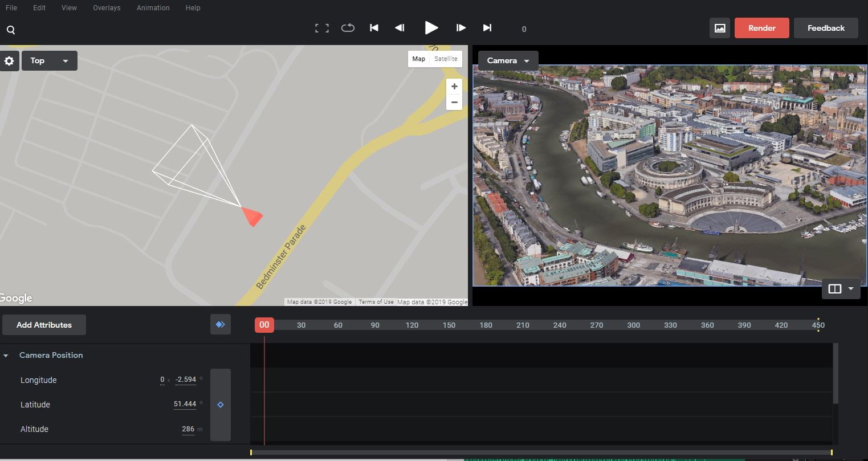This screenshot has height=461, width=868.
Task: Click the timeline range start yellow handle
Action: (x=251, y=452)
